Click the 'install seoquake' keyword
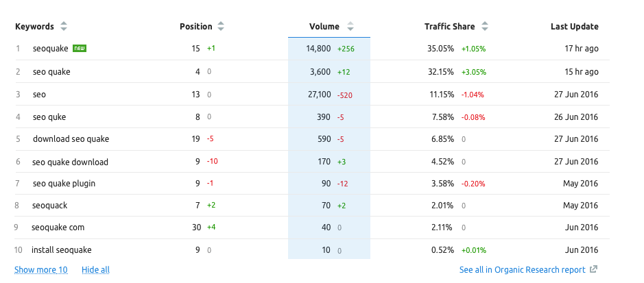The image size is (644, 283). pos(61,250)
